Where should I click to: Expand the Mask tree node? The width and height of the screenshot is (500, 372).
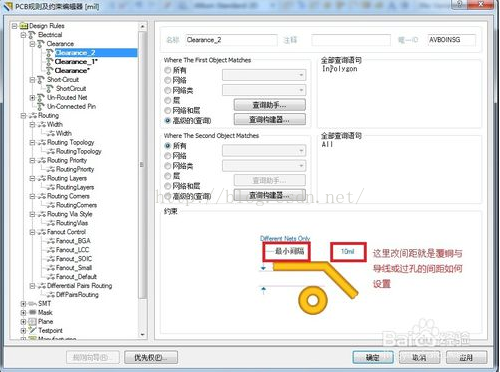[23, 313]
